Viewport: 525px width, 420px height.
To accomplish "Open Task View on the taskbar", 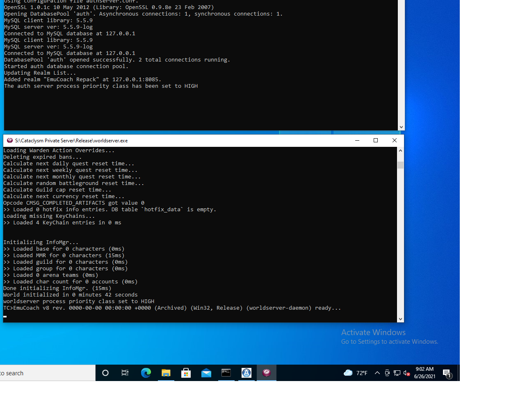I will (x=125, y=373).
